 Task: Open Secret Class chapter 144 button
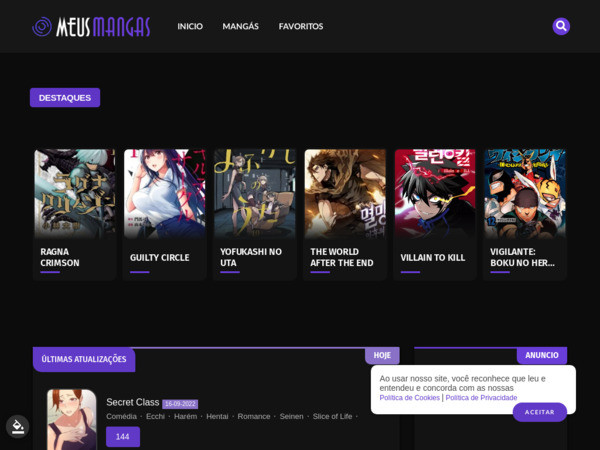(x=123, y=437)
